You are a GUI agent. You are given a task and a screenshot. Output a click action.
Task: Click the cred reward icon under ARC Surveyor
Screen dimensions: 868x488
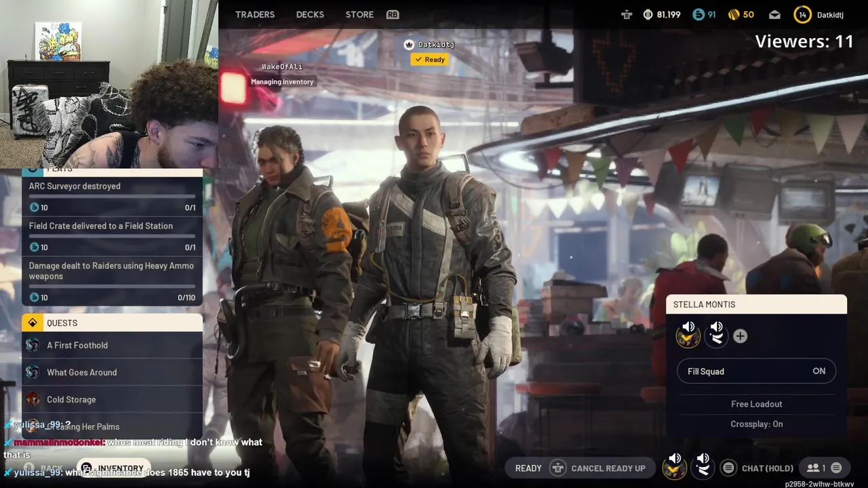click(x=35, y=207)
